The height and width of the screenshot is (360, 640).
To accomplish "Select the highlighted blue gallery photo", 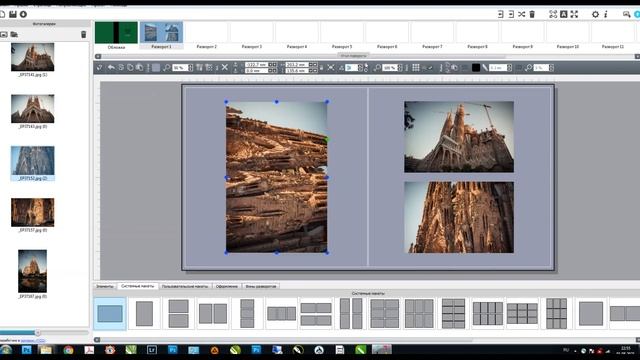I will 33,160.
